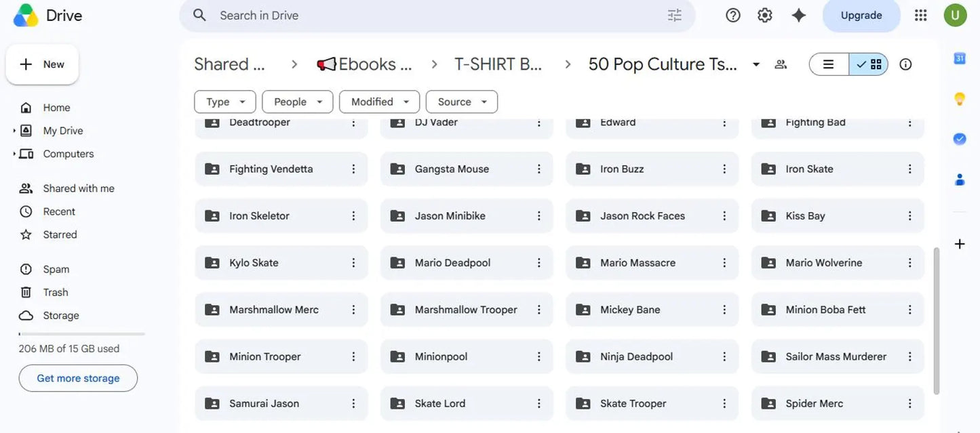The height and width of the screenshot is (433, 980).
Task: Open the folder sharing people icon
Action: (781, 64)
